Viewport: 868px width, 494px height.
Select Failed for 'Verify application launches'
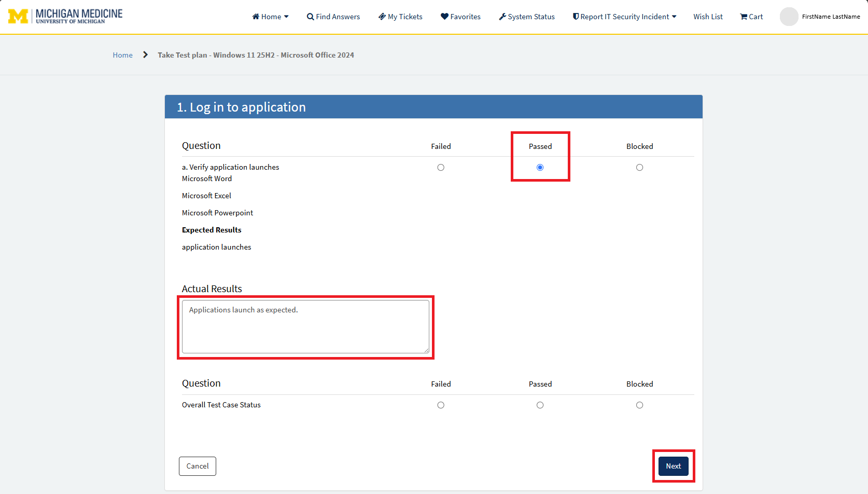click(441, 168)
